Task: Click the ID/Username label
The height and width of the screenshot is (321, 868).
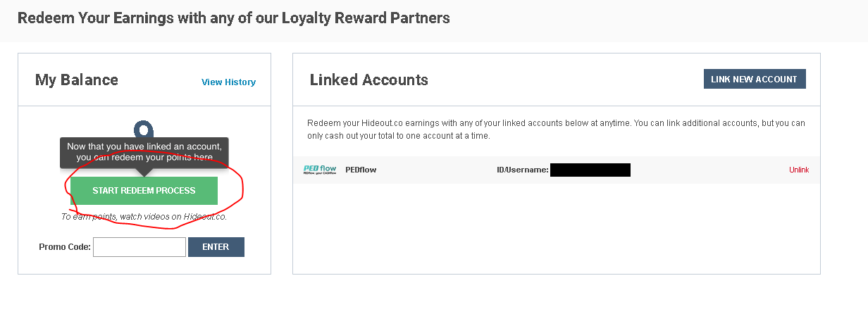Action: click(x=522, y=170)
